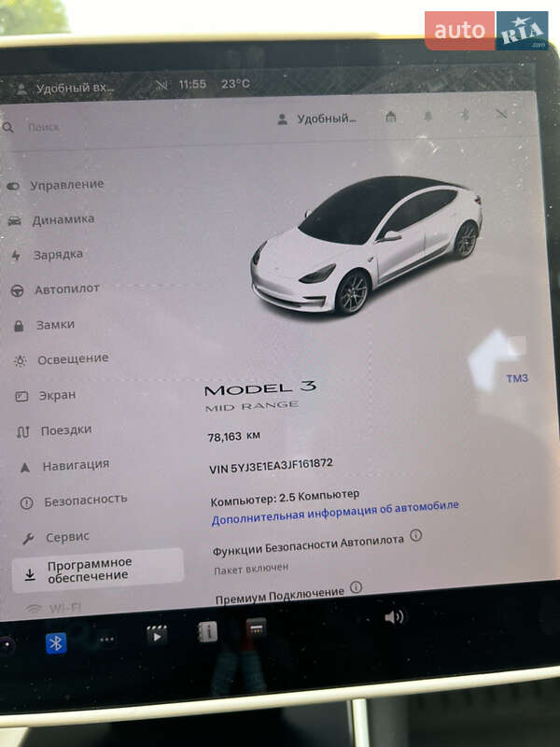Click the Пакет включен status text
This screenshot has height=747, width=560.
pos(251,569)
